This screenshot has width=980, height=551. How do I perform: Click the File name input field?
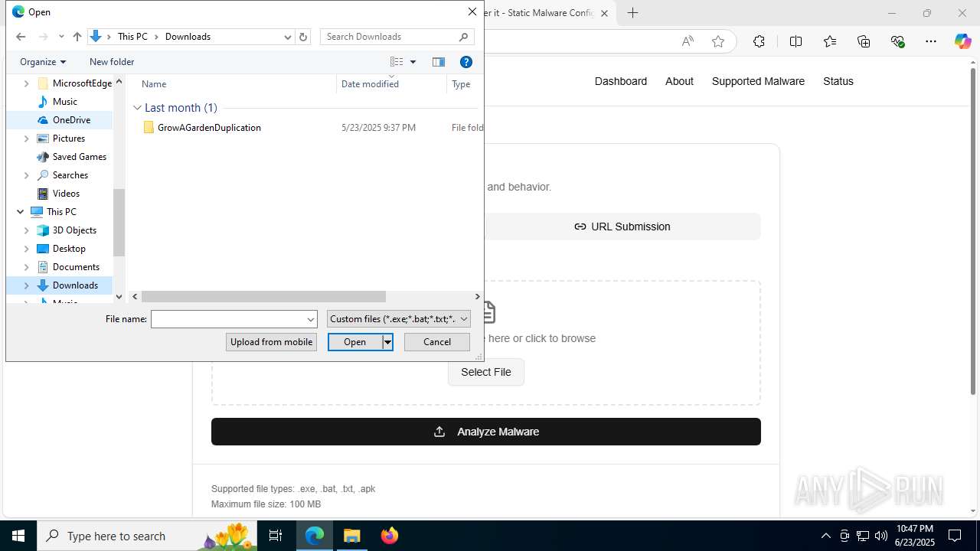point(228,319)
